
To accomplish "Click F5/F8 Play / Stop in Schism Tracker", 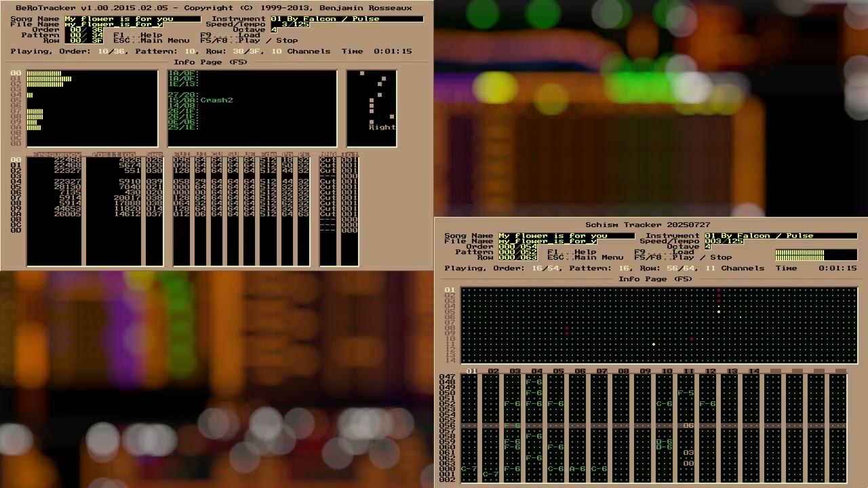I will click(x=683, y=258).
